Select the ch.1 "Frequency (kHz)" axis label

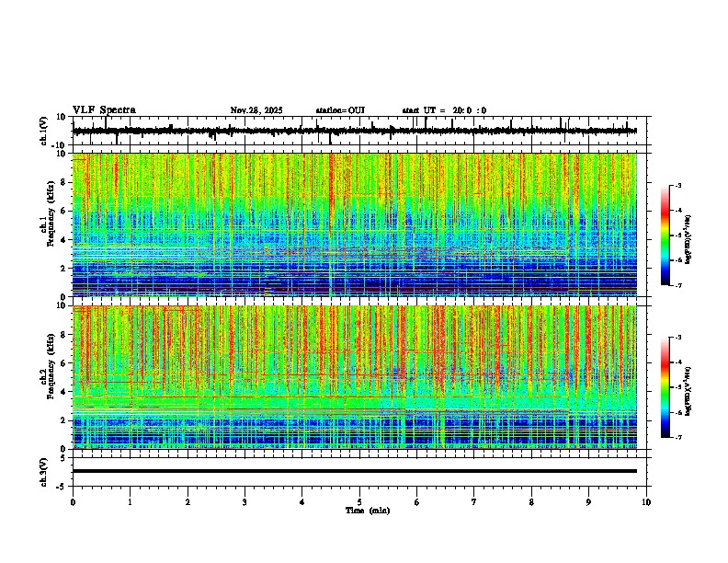pos(50,213)
